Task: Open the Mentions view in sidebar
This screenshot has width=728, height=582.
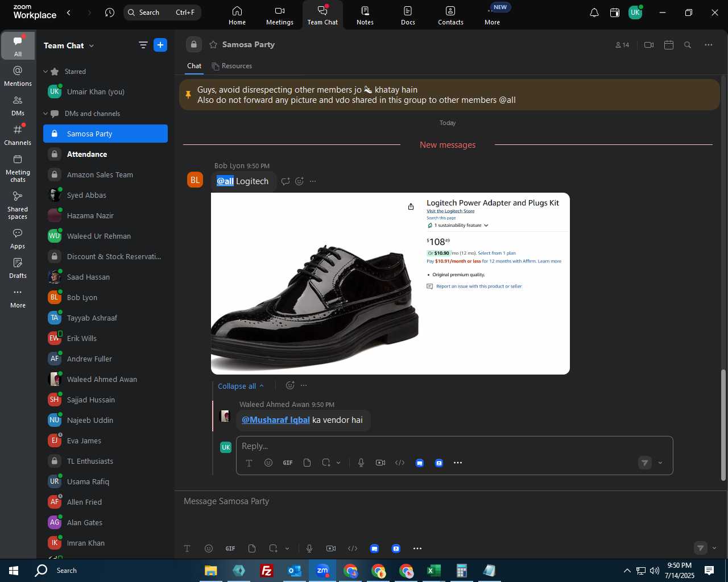Action: pos(18,76)
